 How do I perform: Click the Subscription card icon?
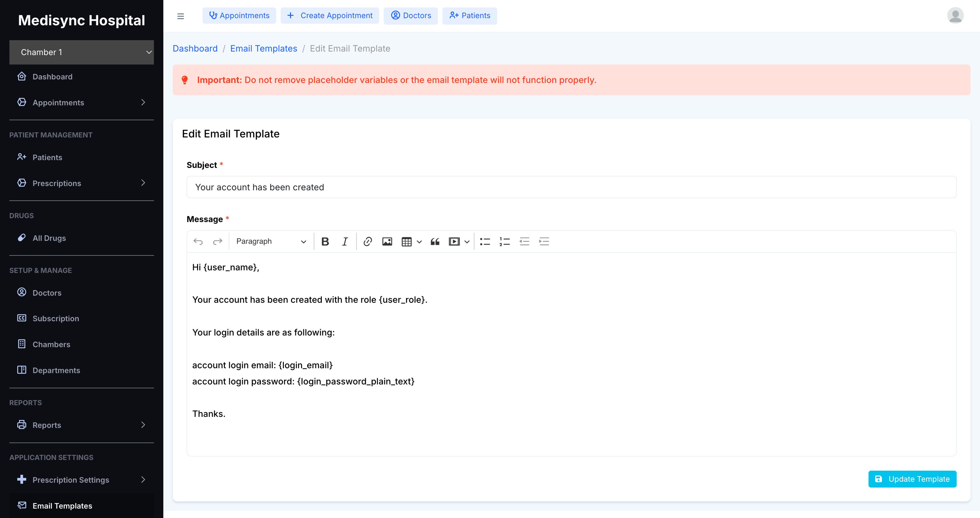click(22, 318)
